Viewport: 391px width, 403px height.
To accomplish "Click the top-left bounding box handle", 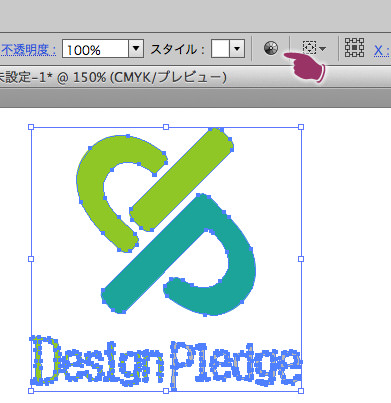I will point(31,127).
